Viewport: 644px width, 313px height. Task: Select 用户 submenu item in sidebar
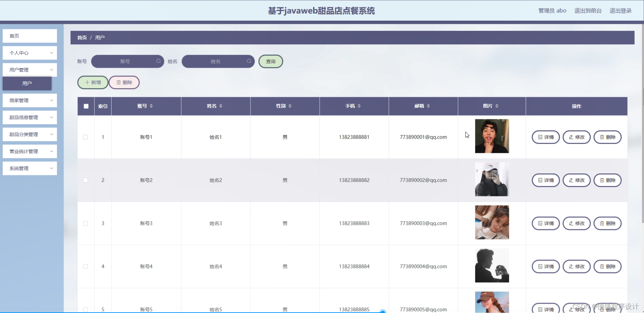click(x=27, y=83)
